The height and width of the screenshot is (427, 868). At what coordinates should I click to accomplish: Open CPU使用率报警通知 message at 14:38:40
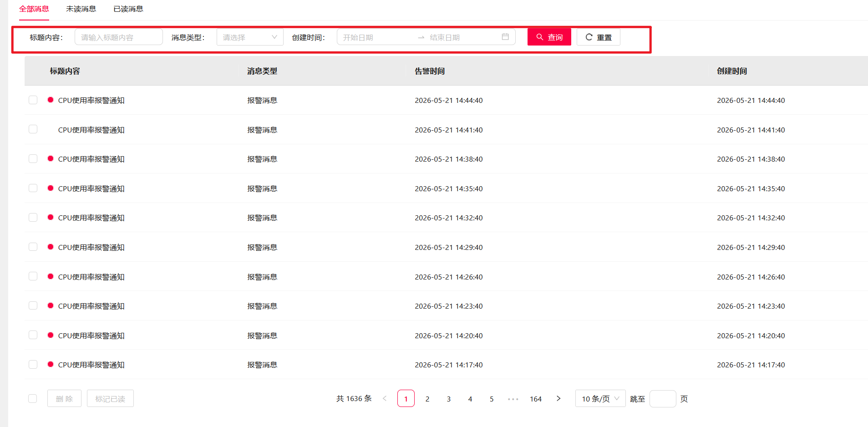[x=91, y=159]
